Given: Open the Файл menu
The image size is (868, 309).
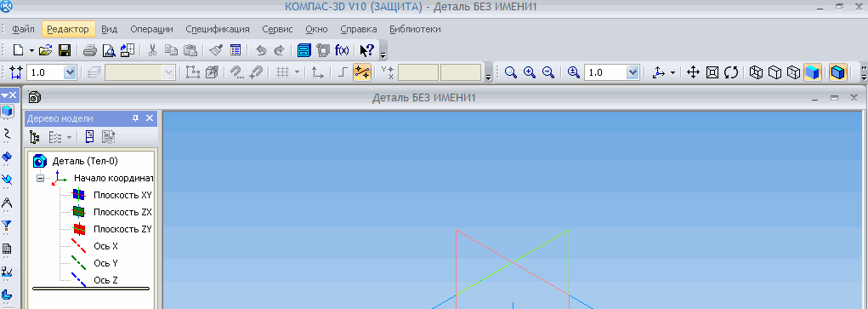Looking at the screenshot, I should point(23,29).
